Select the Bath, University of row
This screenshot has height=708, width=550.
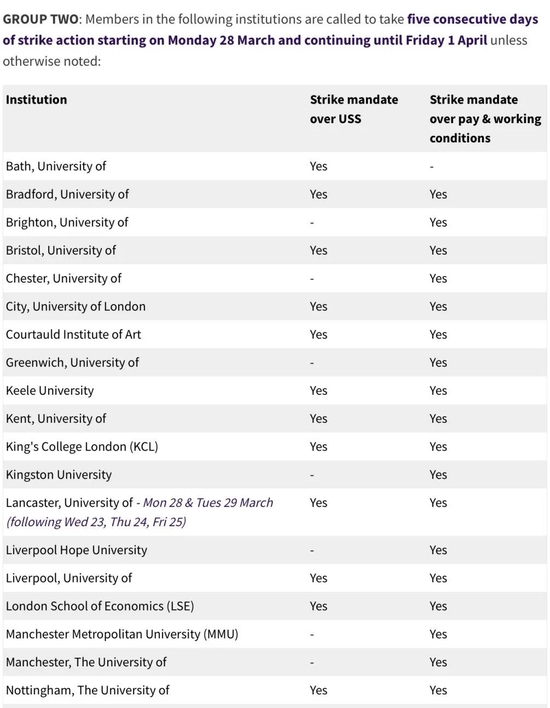pos(275,166)
